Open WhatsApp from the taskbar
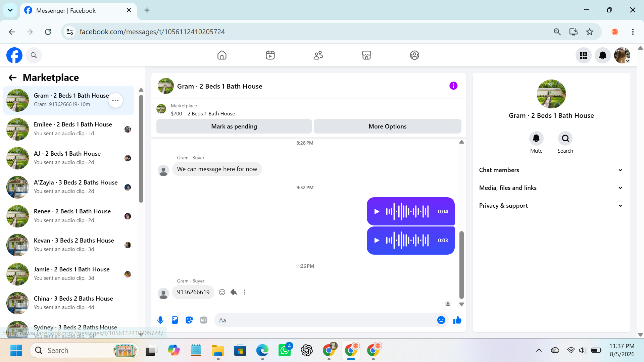This screenshot has height=362, width=644. [x=285, y=350]
